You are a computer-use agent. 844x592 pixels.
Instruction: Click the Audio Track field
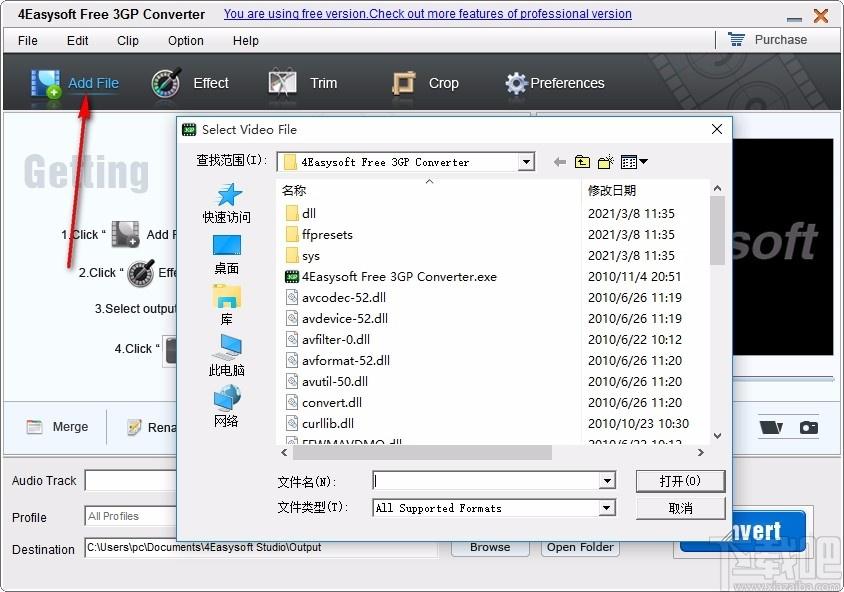pyautogui.click(x=131, y=481)
